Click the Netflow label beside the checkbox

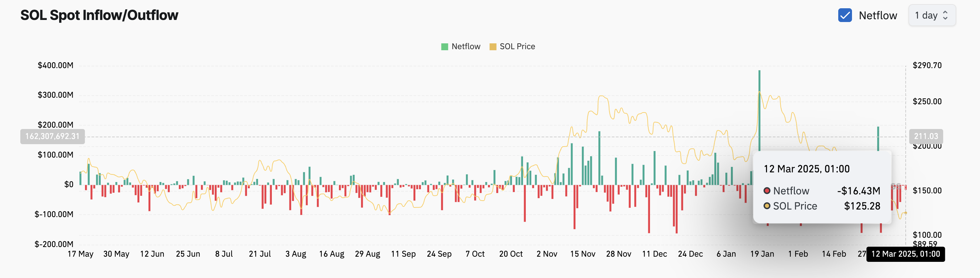click(x=878, y=15)
